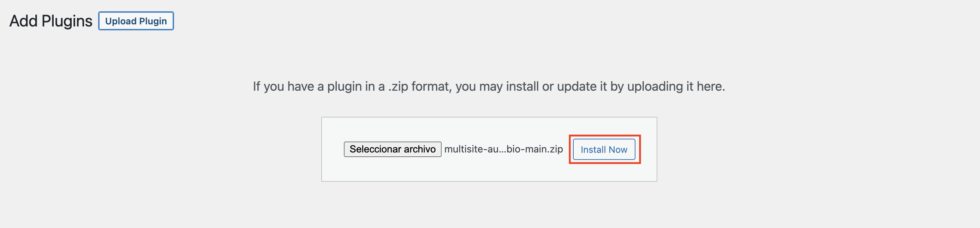The width and height of the screenshot is (980, 228).
Task: Start plugin installation with Install Now
Action: coord(604,149)
